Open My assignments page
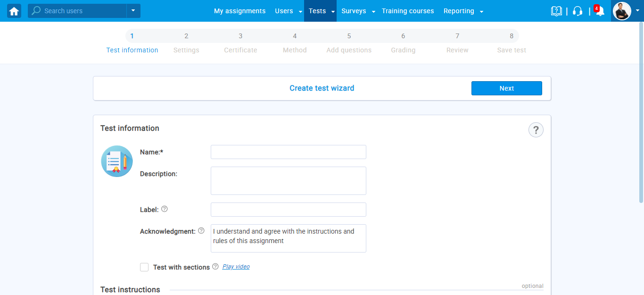 (x=239, y=11)
